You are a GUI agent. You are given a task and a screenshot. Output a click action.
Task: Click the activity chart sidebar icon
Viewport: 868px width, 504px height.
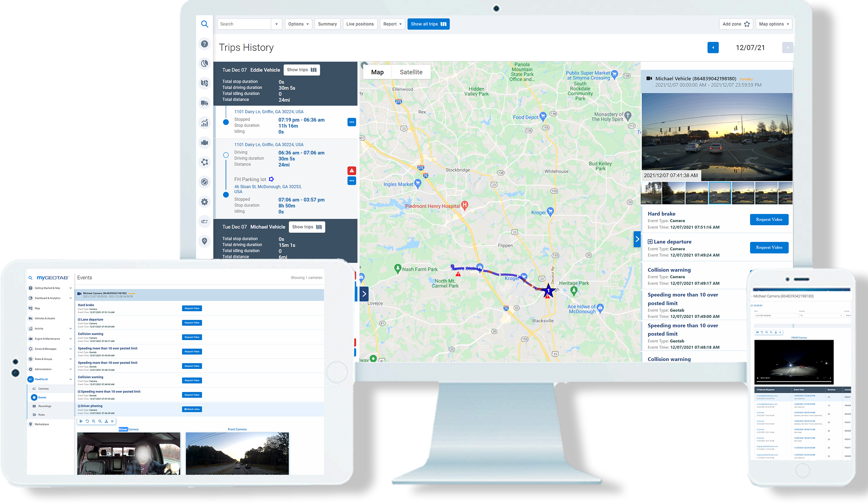[205, 123]
